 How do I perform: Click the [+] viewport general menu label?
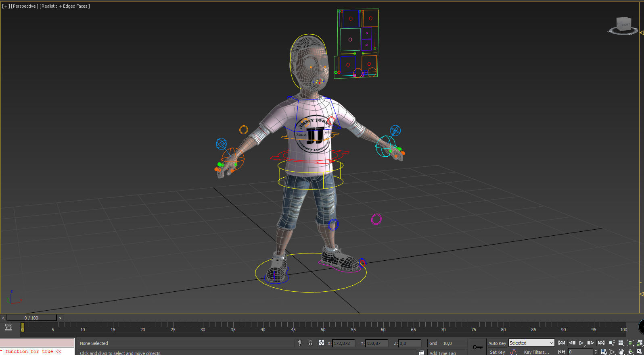point(6,6)
